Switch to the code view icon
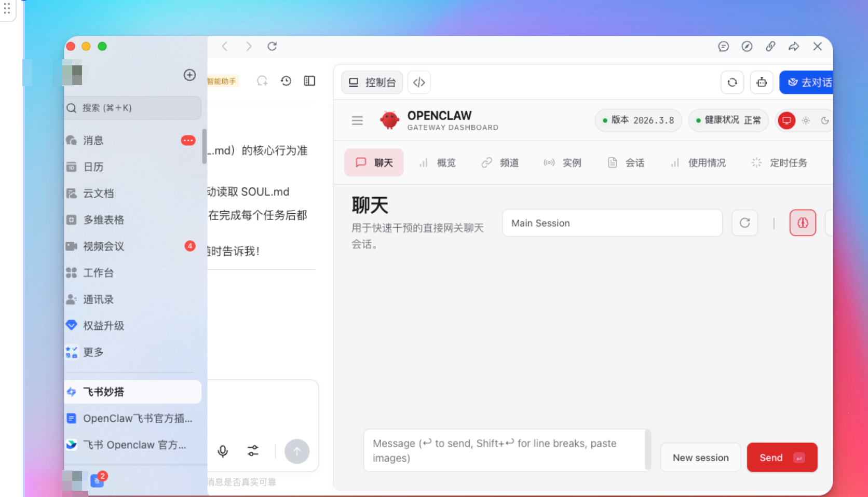This screenshot has width=868, height=497. click(x=419, y=82)
